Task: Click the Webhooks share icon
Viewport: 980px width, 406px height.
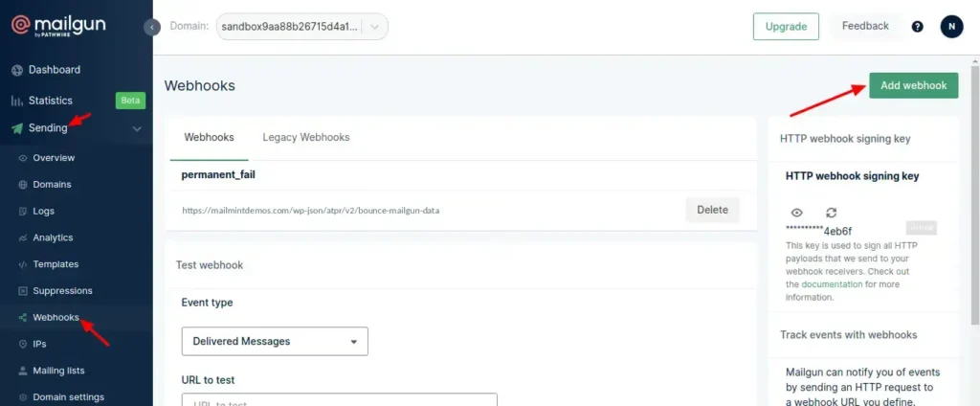Action: [x=23, y=318]
